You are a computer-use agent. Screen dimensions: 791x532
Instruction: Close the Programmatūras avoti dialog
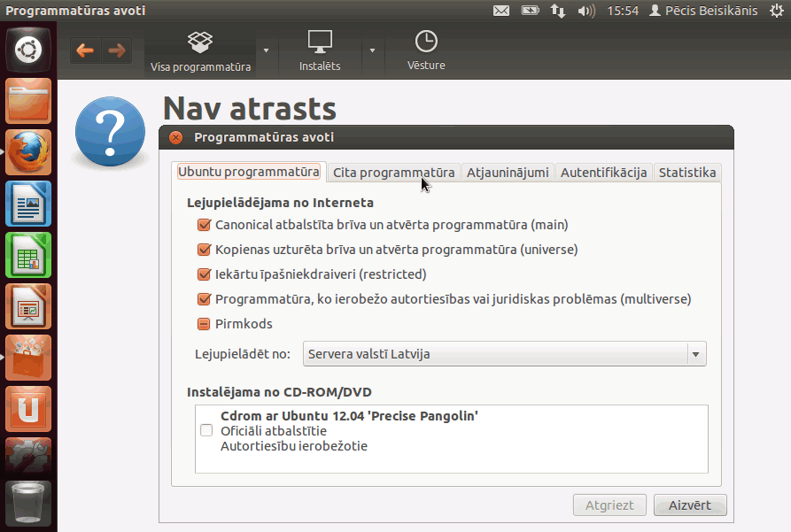(x=176, y=137)
